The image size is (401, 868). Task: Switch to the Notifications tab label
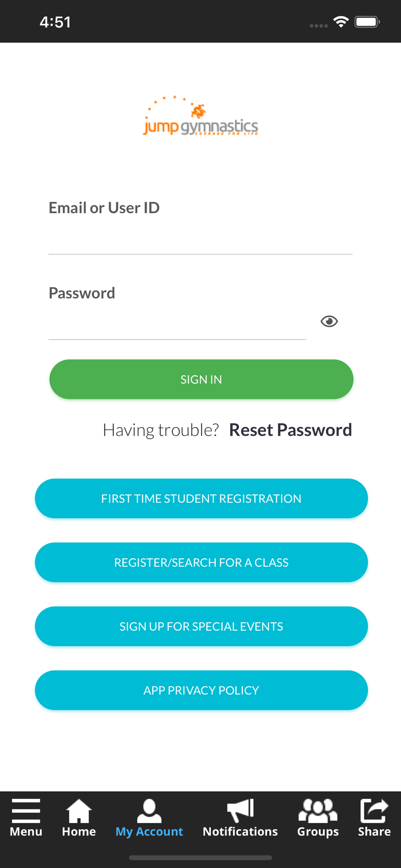[240, 832]
